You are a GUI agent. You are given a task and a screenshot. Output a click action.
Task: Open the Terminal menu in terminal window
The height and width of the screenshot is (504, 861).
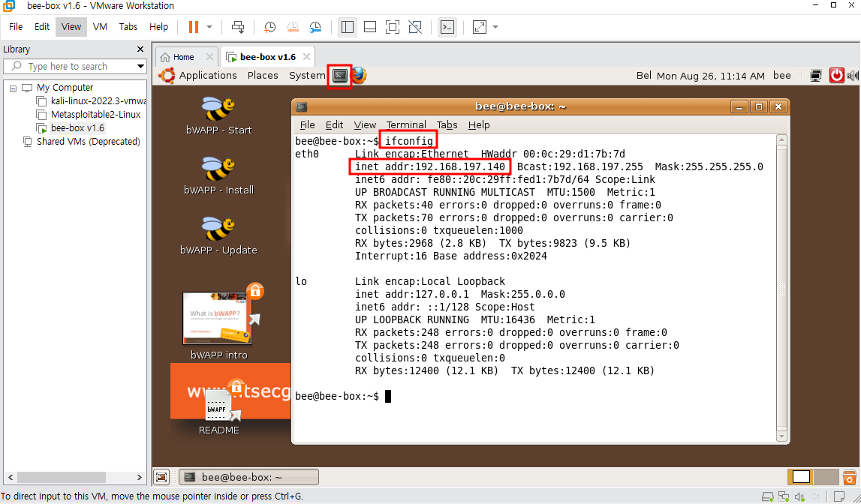(x=406, y=125)
